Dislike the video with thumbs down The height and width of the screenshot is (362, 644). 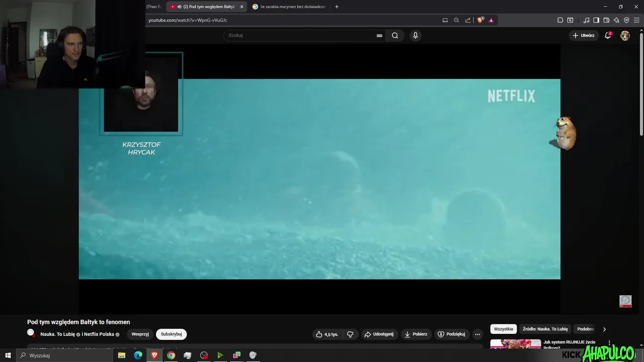[x=350, y=334]
